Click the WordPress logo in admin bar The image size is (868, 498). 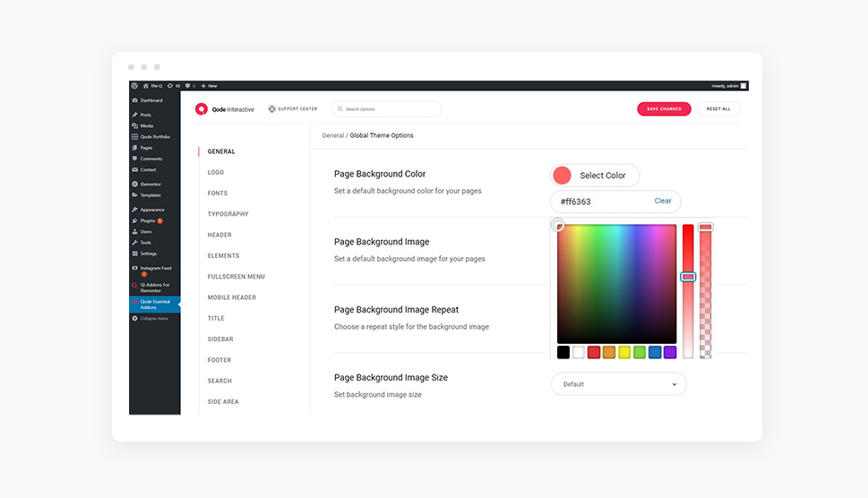click(134, 86)
